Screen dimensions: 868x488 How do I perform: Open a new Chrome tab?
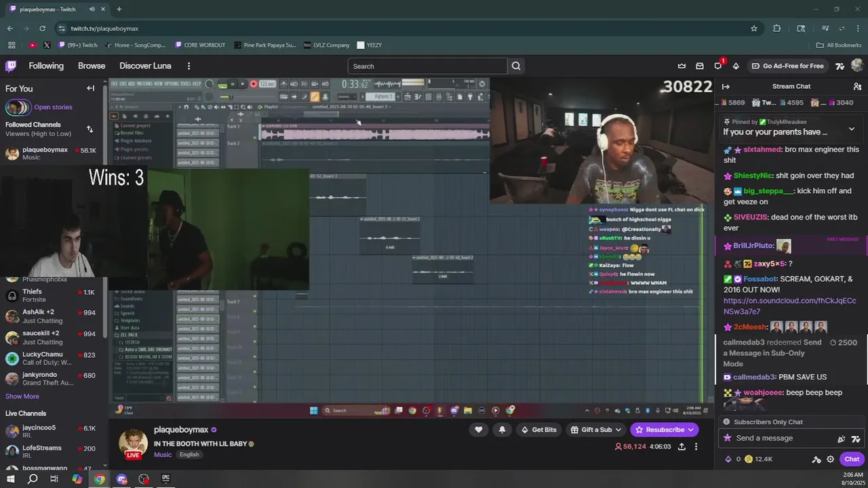119,9
